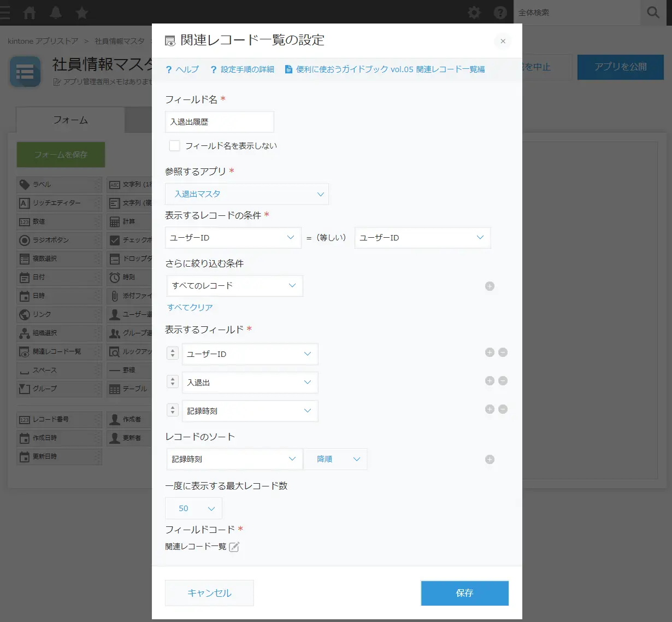The height and width of the screenshot is (622, 672).
Task: Open the 設定手順の詳細 link
Action: click(243, 69)
